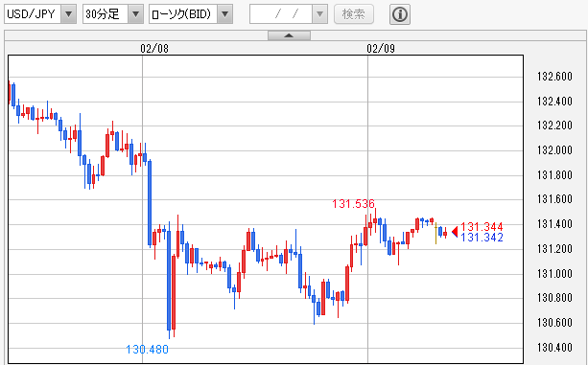
Task: Click the 02/09 date label
Action: coord(381,48)
